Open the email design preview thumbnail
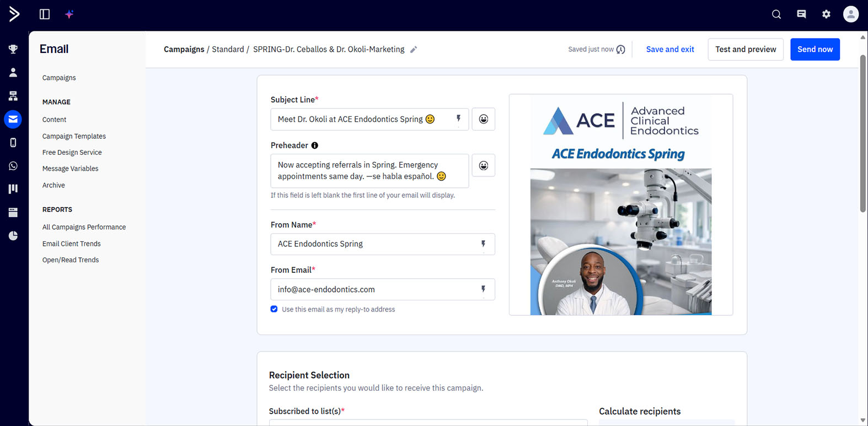Screen dimensions: 868x426 pyautogui.click(x=621, y=204)
